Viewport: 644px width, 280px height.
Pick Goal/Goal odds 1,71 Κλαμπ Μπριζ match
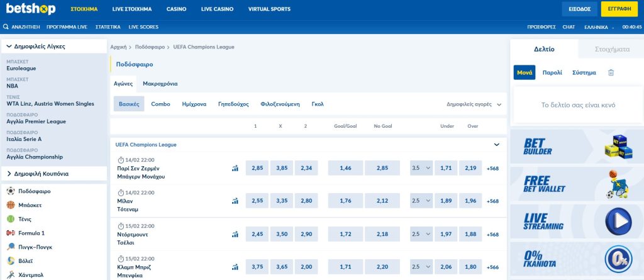(x=345, y=267)
